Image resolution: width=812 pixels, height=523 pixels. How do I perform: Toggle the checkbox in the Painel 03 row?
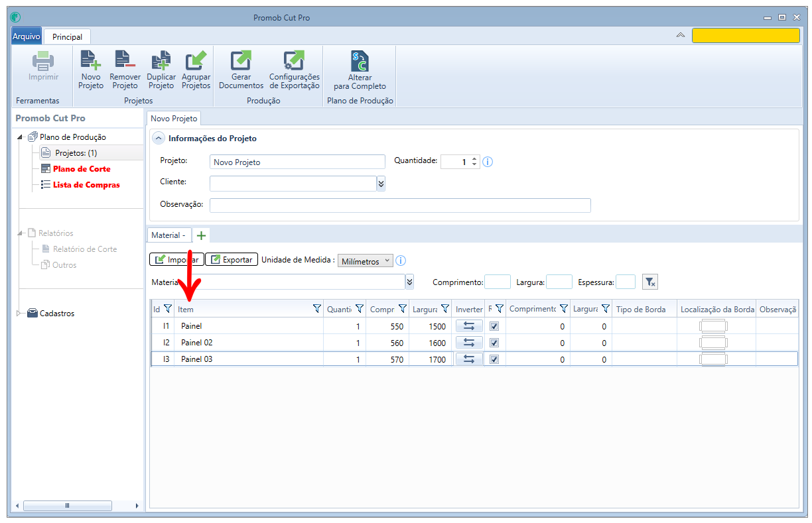(x=494, y=359)
